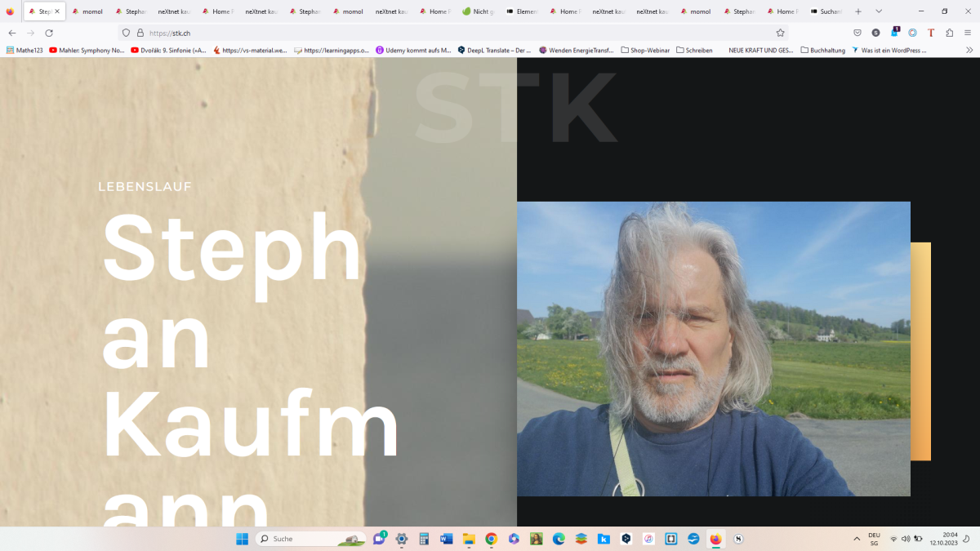Open Microsoft Word from the taskbar
This screenshot has height=551, width=980.
tap(446, 539)
